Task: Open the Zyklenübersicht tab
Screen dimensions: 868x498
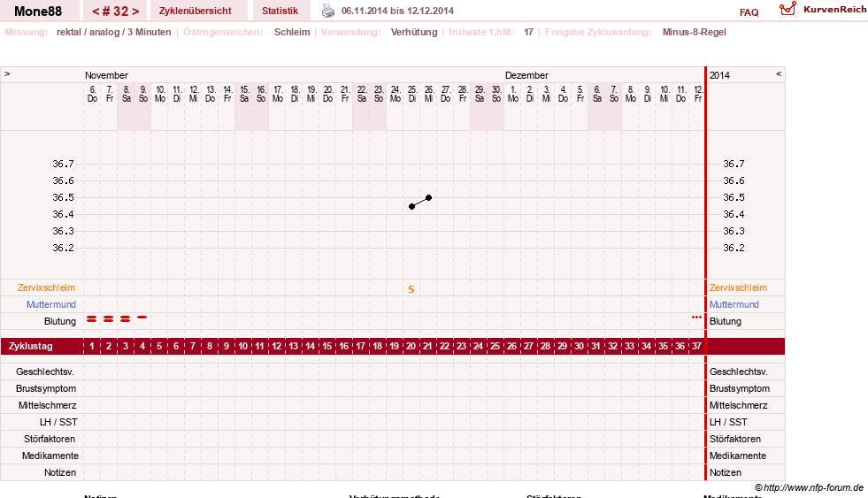Action: tap(196, 11)
